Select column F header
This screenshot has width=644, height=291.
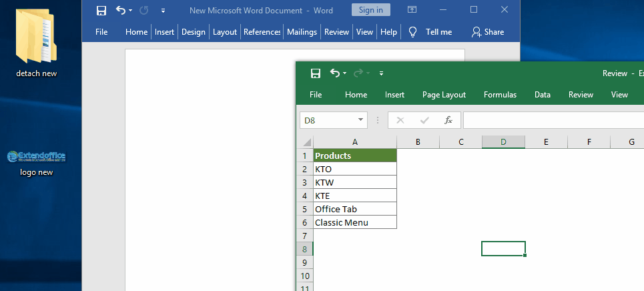[589, 142]
